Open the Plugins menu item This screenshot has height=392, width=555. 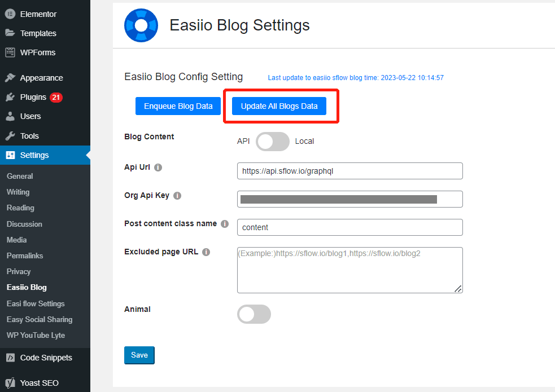pyautogui.click(x=33, y=97)
